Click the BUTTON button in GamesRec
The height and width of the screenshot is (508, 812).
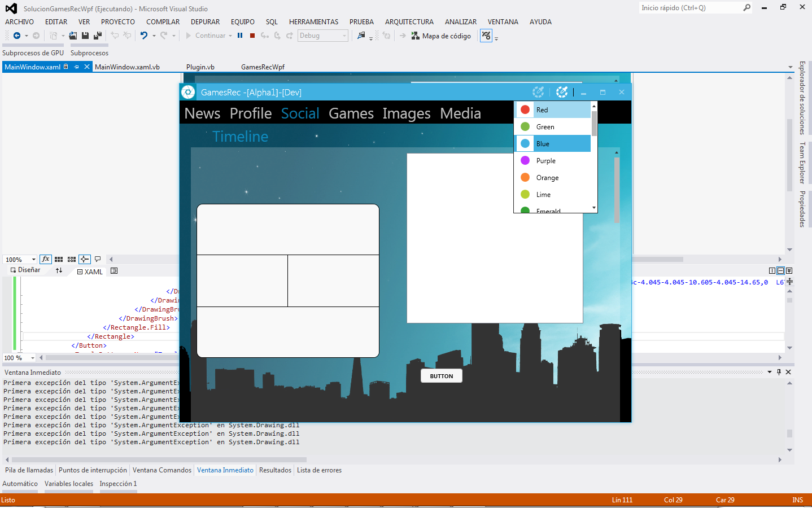442,376
